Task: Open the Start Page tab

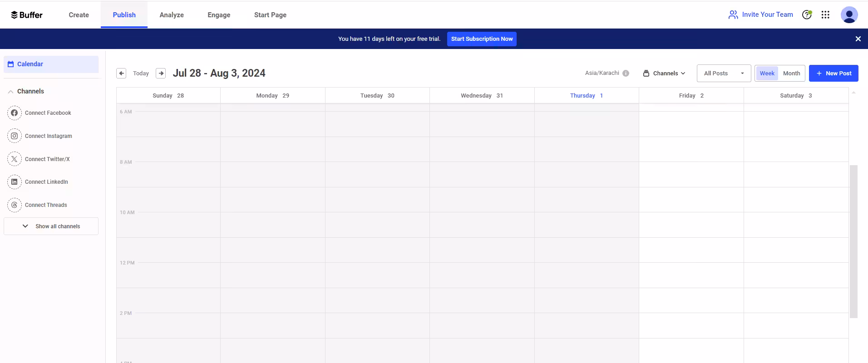Action: coord(270,15)
